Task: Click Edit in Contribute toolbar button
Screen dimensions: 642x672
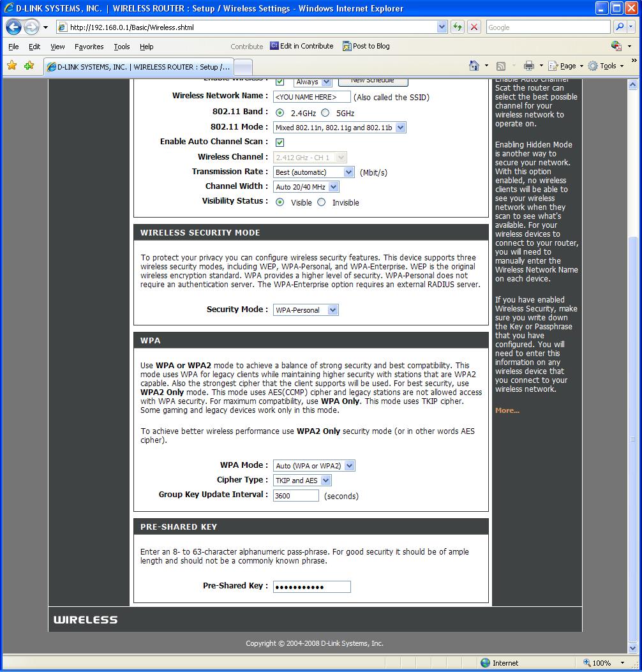Action: (x=302, y=46)
